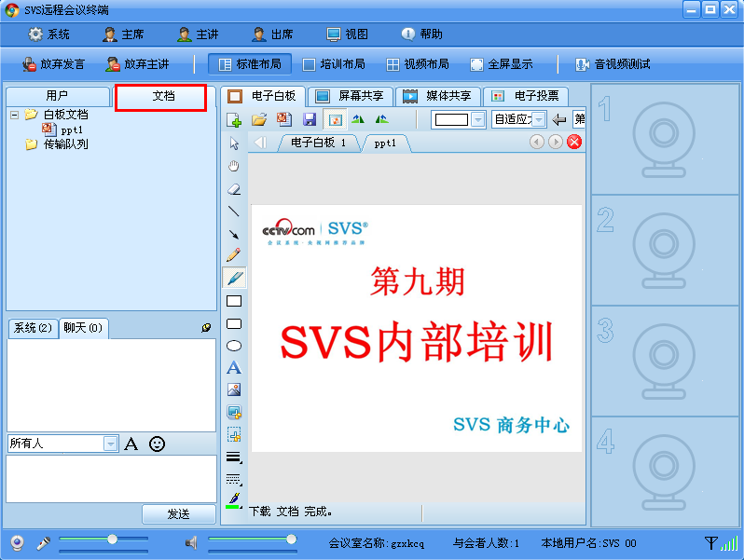
Task: Select the highlighter marker tool
Action: click(x=234, y=278)
